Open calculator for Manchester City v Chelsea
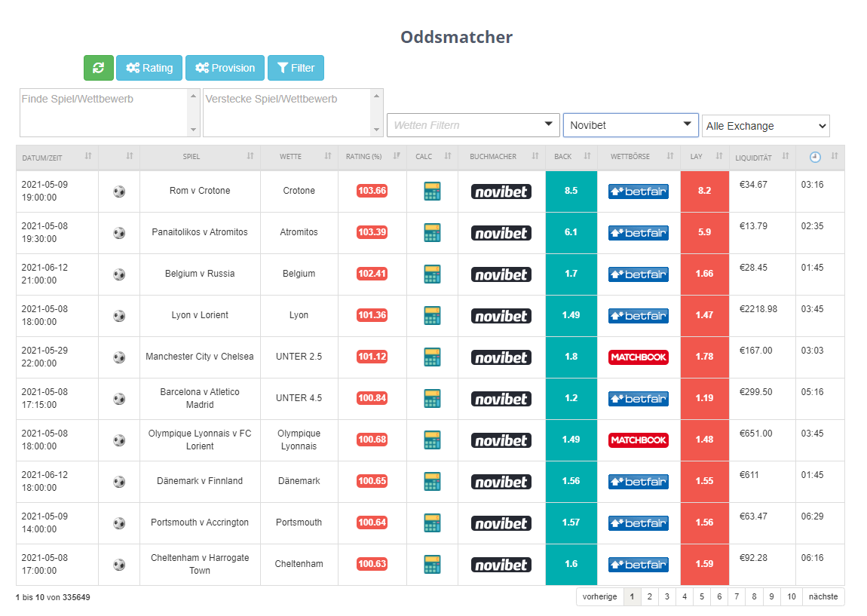The width and height of the screenshot is (867, 616). click(432, 357)
